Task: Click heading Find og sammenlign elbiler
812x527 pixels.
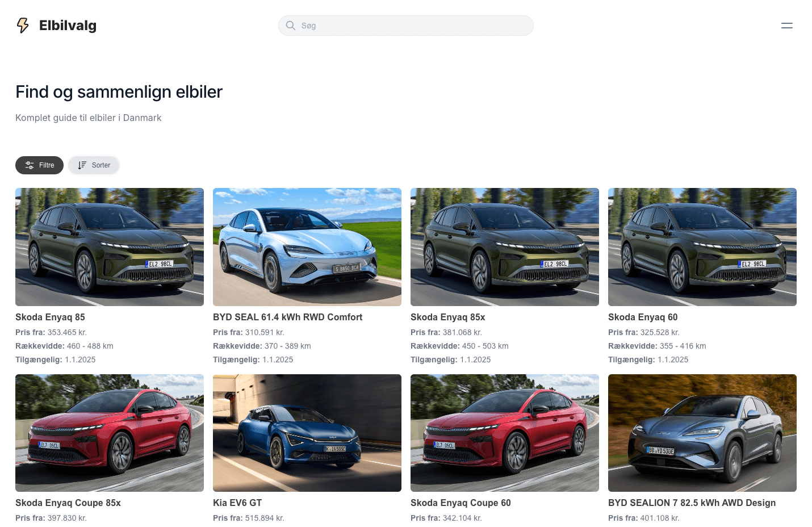Action: point(119,92)
